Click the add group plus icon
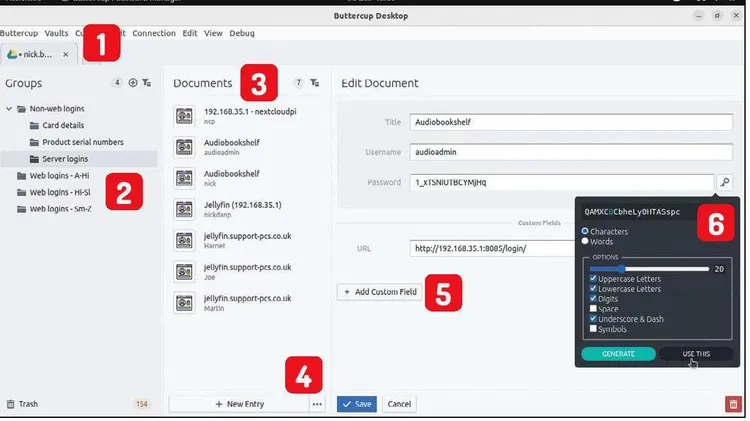The width and height of the screenshot is (750, 421). click(132, 83)
